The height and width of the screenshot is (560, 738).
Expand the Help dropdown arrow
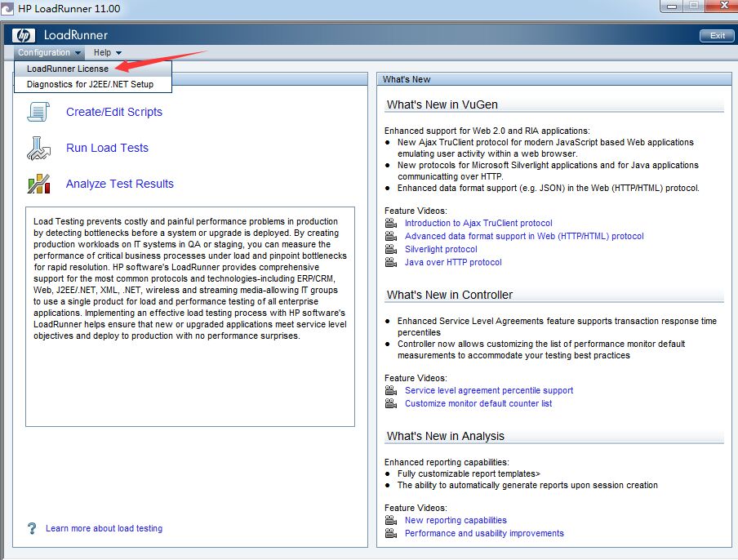tap(118, 53)
